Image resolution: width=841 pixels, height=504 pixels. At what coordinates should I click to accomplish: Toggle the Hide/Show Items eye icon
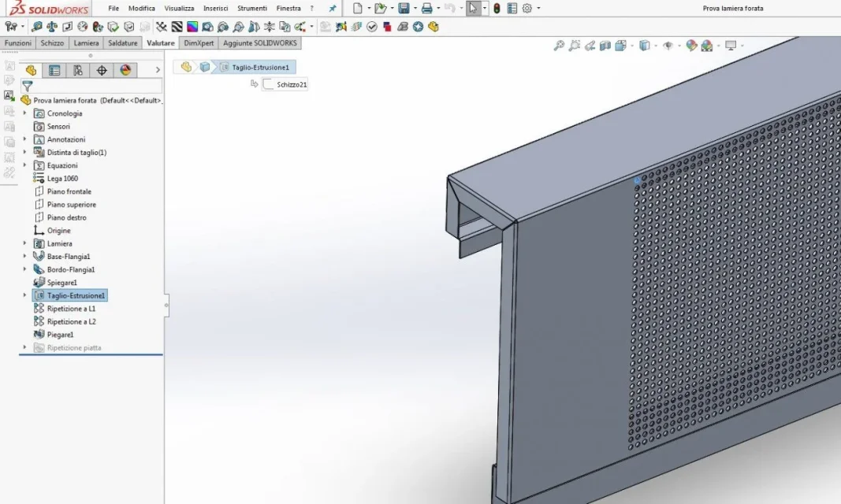[x=668, y=46]
